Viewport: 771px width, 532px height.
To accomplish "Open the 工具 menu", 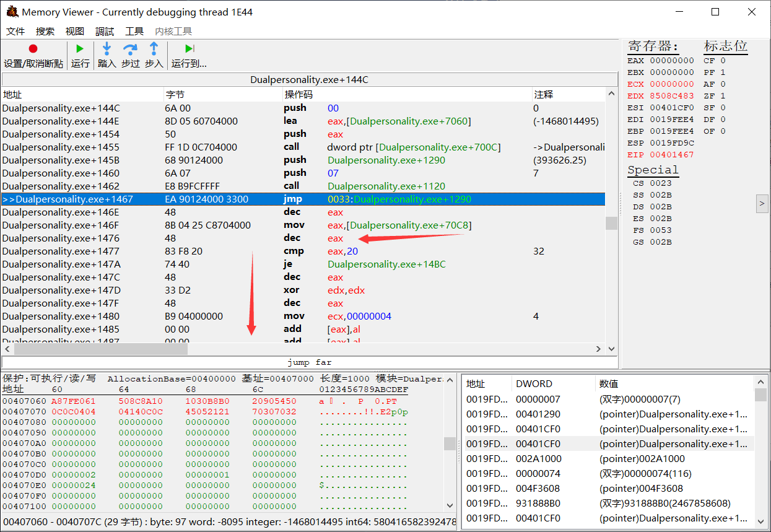I will [x=134, y=31].
